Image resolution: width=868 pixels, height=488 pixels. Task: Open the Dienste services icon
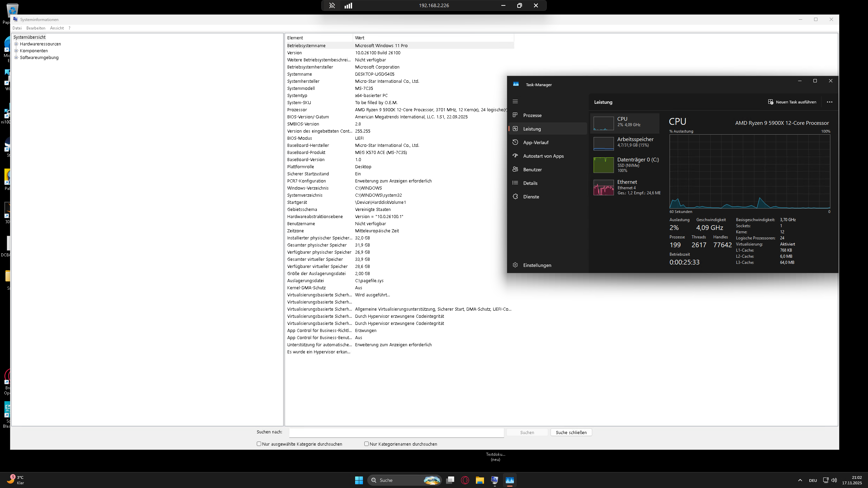point(515,196)
